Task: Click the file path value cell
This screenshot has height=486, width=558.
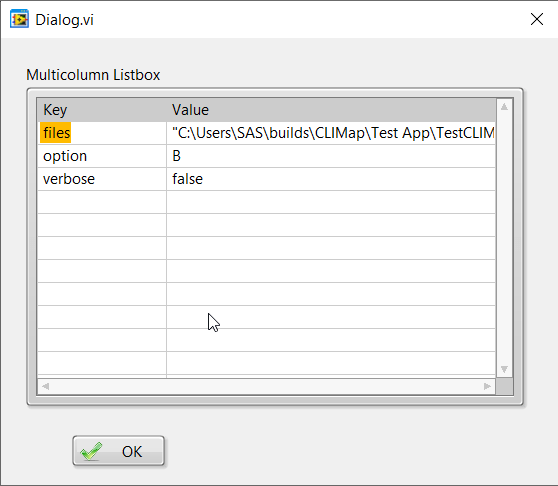Action: pyautogui.click(x=331, y=133)
